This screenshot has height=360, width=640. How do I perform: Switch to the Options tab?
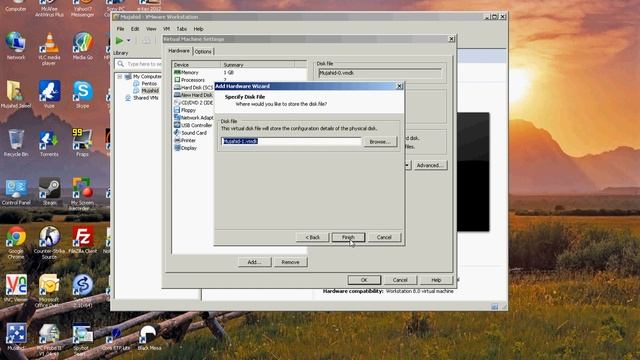point(203,51)
